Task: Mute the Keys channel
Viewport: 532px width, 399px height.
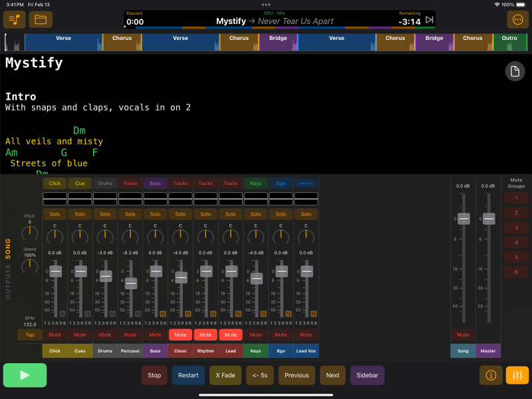Action: click(255, 334)
